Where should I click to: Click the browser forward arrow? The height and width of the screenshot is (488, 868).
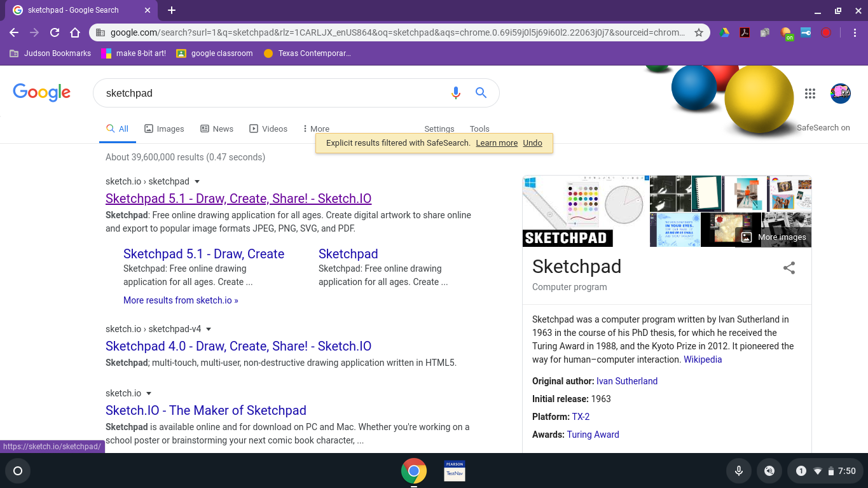coord(34,32)
